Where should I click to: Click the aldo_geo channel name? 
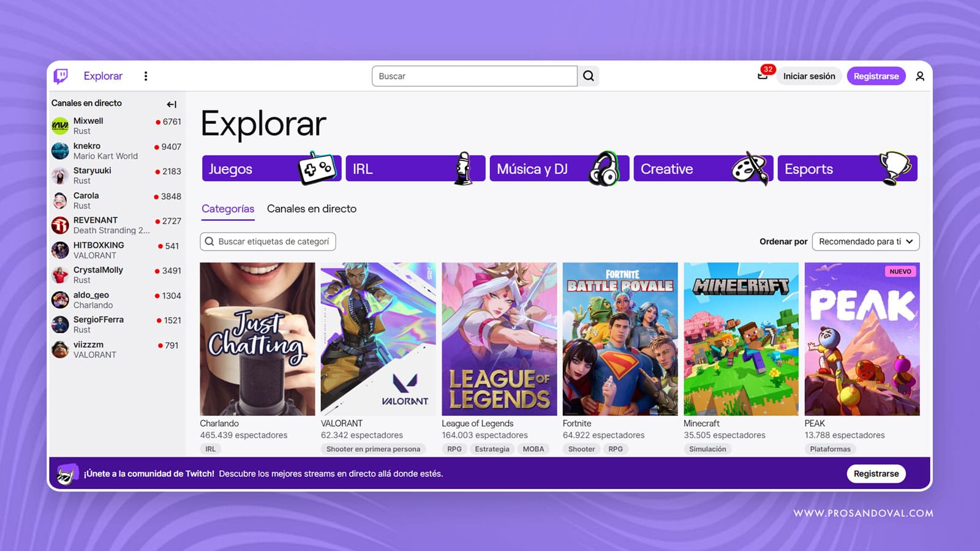pyautogui.click(x=91, y=295)
